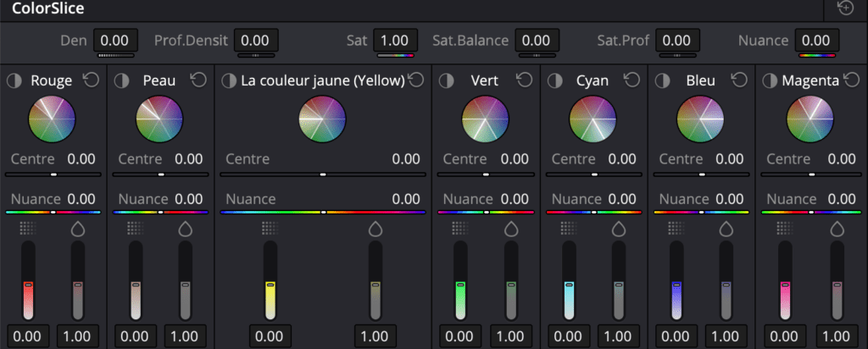The image size is (868, 349).
Task: Click the Peau hue wheel
Action: [x=159, y=119]
